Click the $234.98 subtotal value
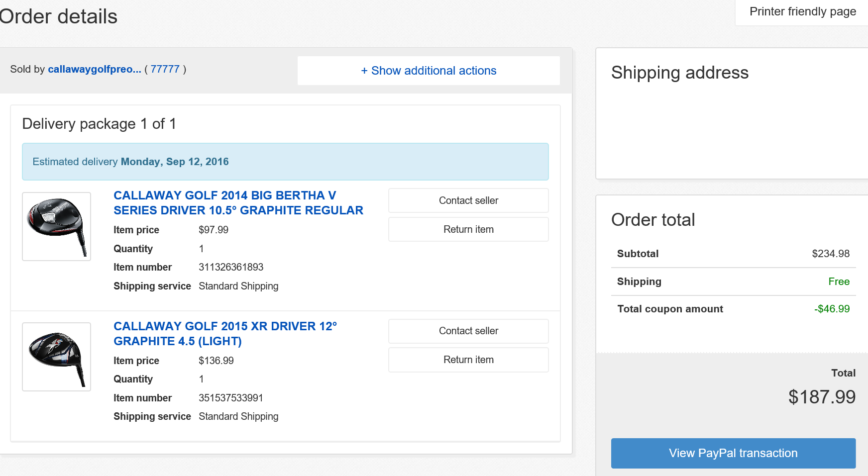This screenshot has width=868, height=476. coord(831,254)
